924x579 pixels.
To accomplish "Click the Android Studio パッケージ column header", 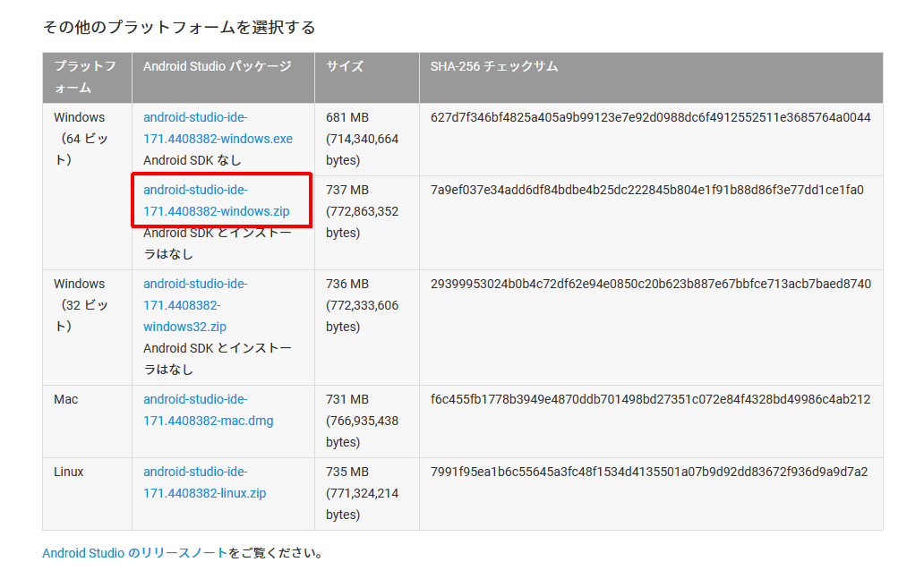I will 216,65.
